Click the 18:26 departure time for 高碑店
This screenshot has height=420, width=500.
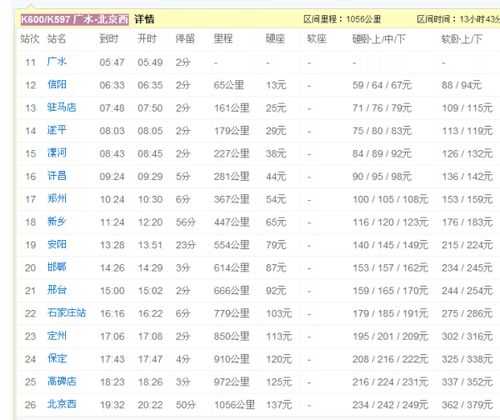[150, 382]
